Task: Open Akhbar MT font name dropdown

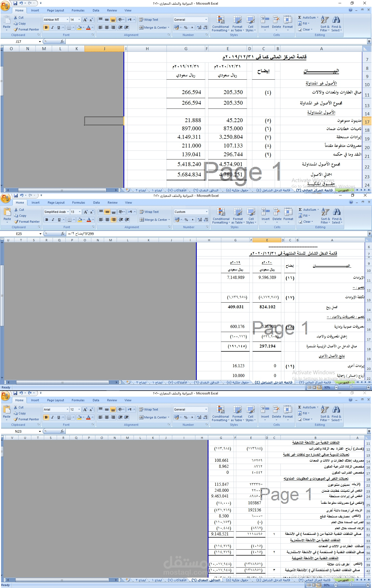Action: tap(67, 20)
